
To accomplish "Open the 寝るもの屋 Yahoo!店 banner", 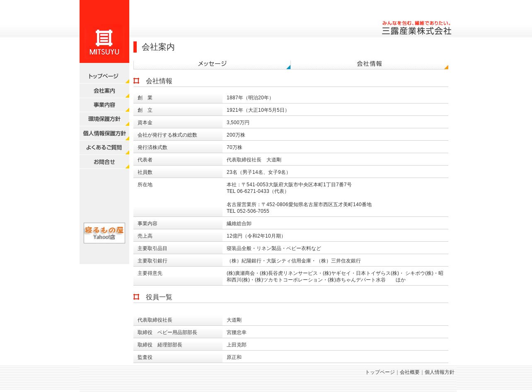I will pos(104,233).
